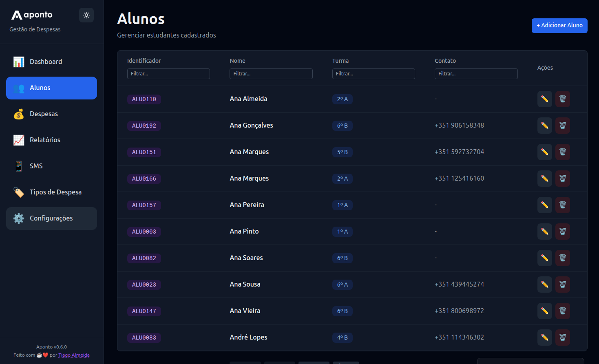Delete student ALU0166 with trash icon

coord(562,179)
